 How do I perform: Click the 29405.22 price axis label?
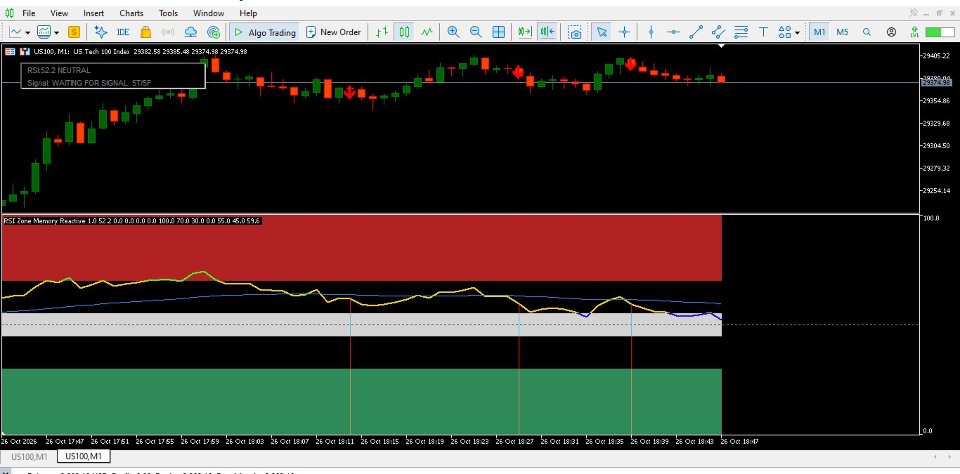pyautogui.click(x=936, y=55)
